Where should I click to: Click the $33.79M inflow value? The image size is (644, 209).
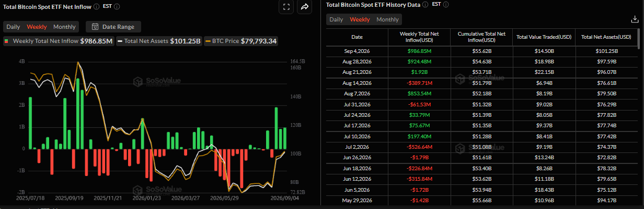point(419,115)
